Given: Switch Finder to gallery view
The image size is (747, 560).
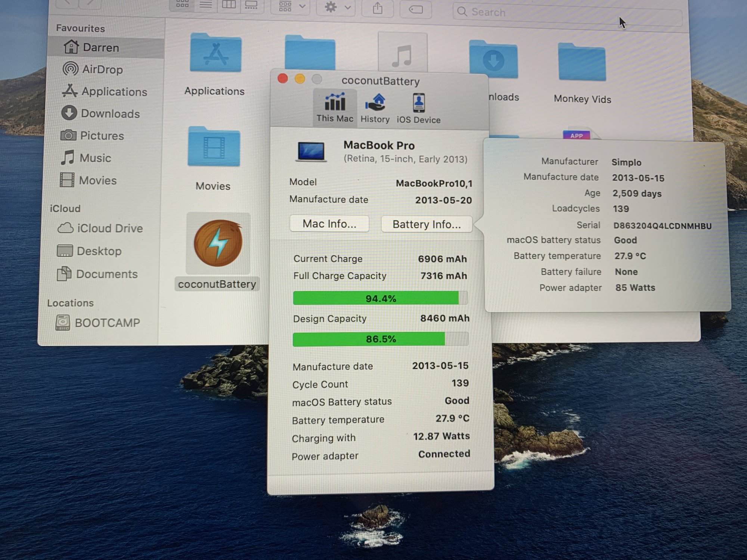Looking at the screenshot, I should point(251,5).
